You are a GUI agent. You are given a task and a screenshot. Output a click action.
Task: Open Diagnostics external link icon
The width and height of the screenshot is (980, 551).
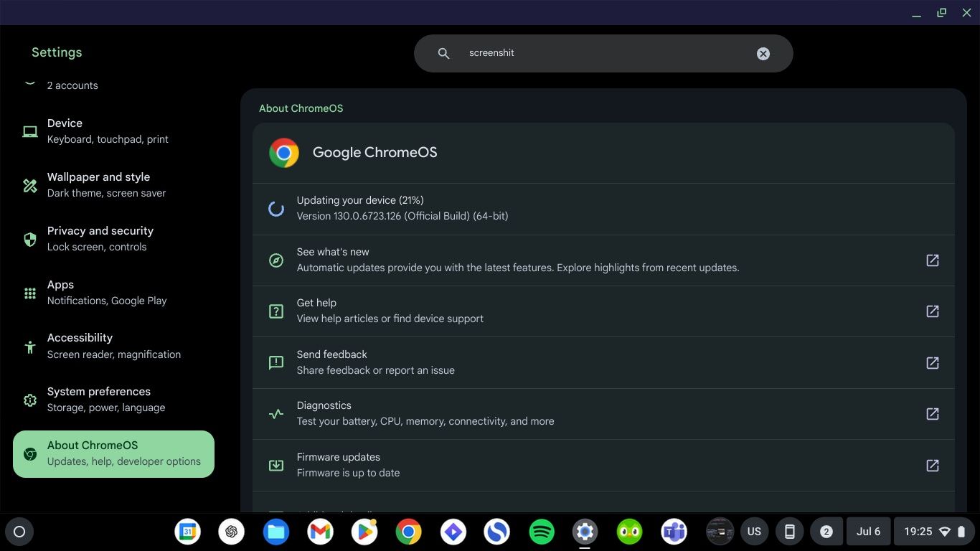(933, 414)
